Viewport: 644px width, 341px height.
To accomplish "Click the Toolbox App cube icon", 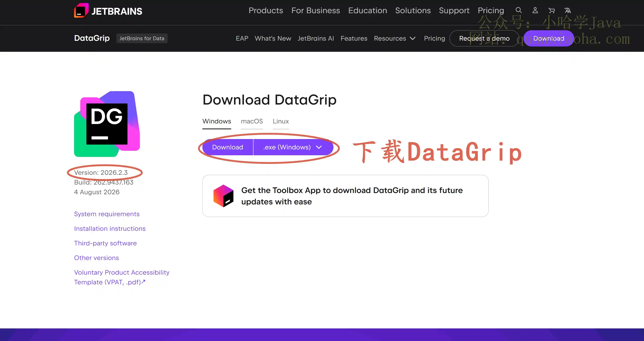I will (223, 196).
